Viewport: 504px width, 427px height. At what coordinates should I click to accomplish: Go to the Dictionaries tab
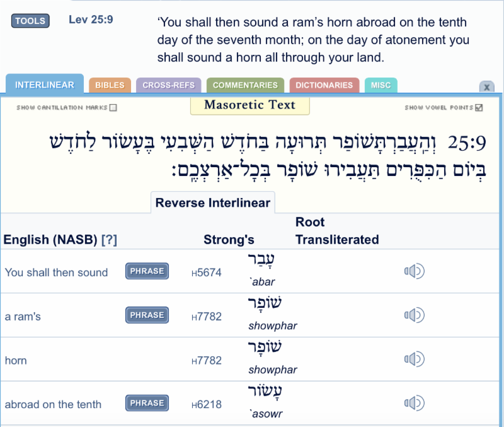point(324,85)
